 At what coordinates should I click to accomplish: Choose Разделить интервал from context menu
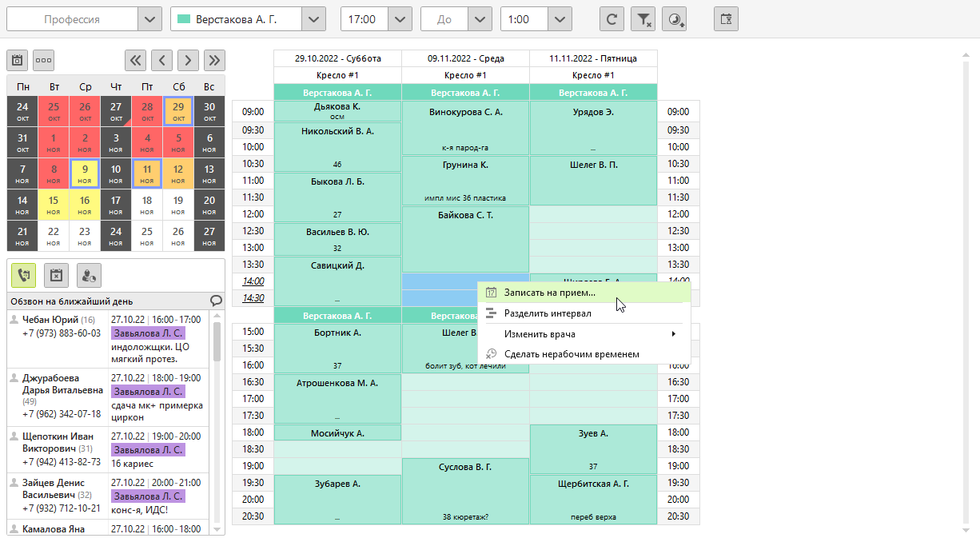pyautogui.click(x=584, y=313)
